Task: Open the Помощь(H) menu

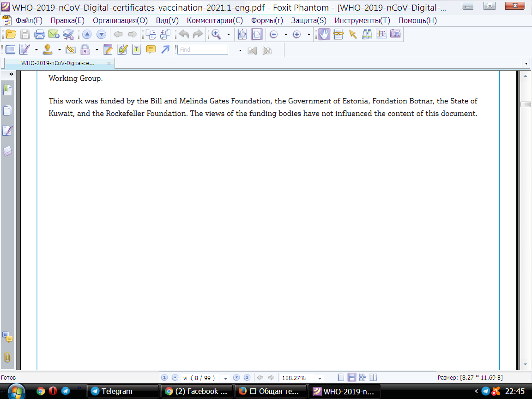Action: coord(417,20)
